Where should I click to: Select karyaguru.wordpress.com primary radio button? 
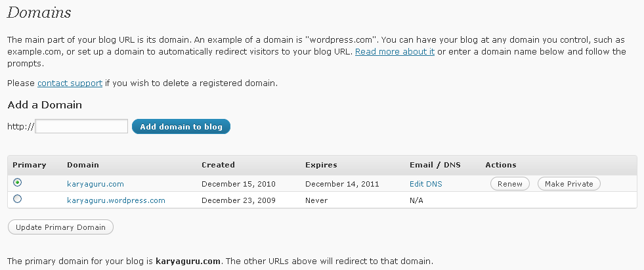tap(17, 199)
